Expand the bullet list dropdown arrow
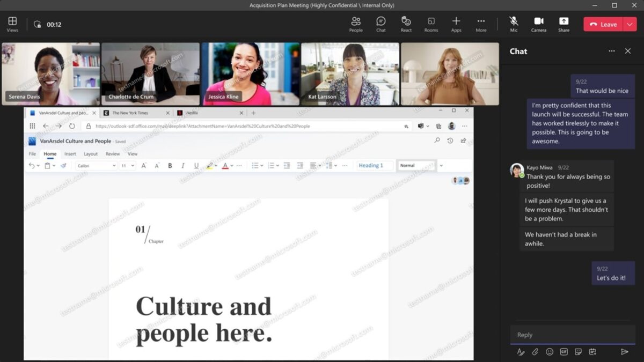Viewport: 644px width, 362px height. point(263,165)
